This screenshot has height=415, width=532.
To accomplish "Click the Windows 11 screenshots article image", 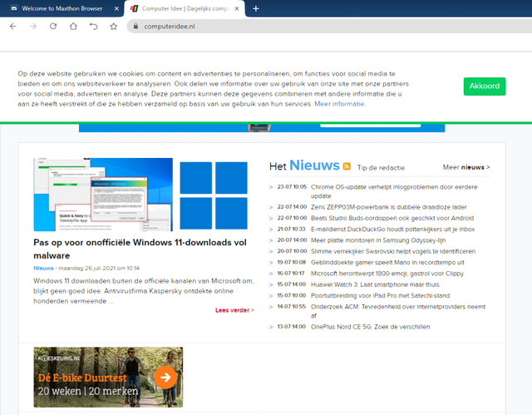I will pyautogui.click(x=103, y=195).
